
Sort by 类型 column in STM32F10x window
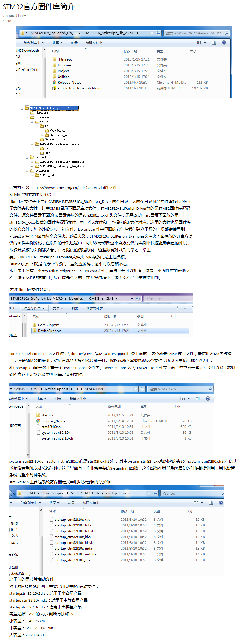[x=144, y=407]
